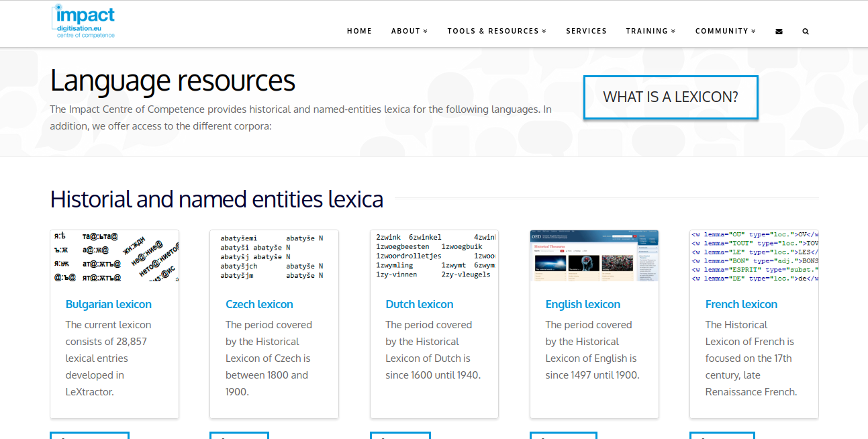Open the Community dropdown menu
Viewport: 868px width, 439px height.
725,32
